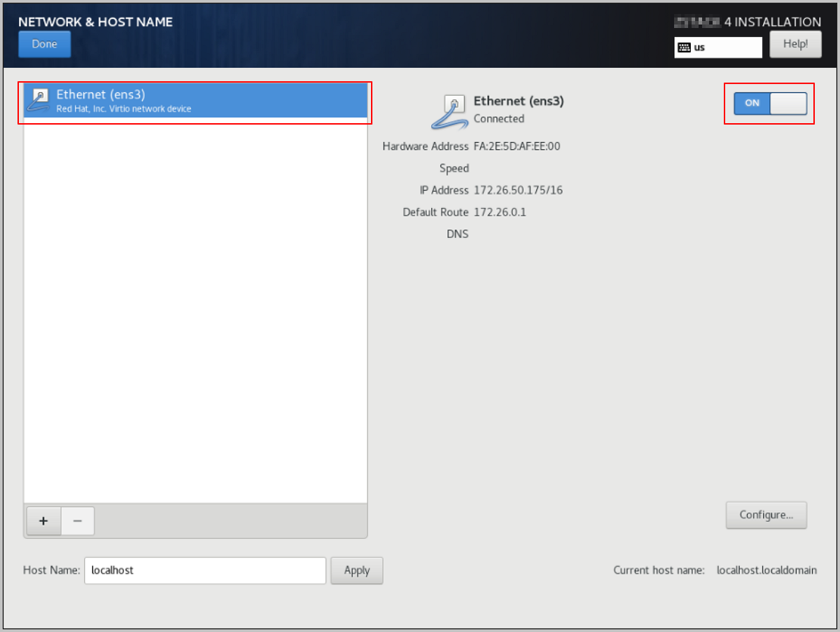Click empty area of the device list
Viewport: 840px width, 632px height.
pos(195,315)
